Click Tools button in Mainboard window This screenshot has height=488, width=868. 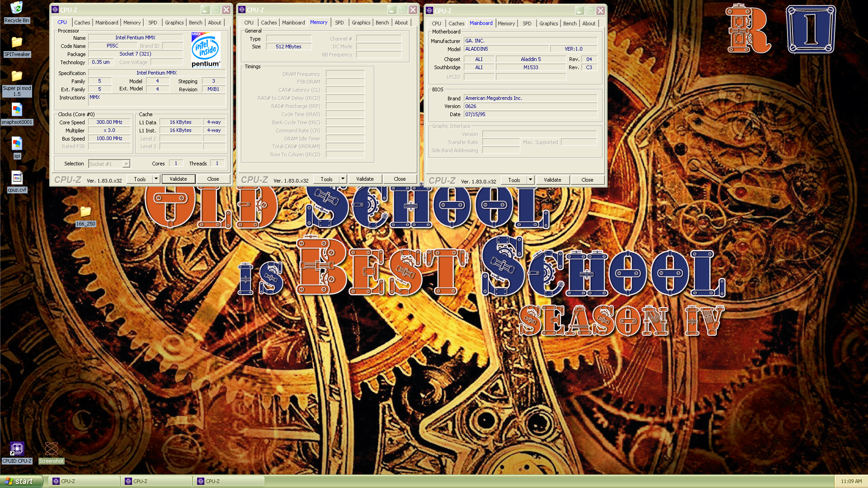pos(514,180)
